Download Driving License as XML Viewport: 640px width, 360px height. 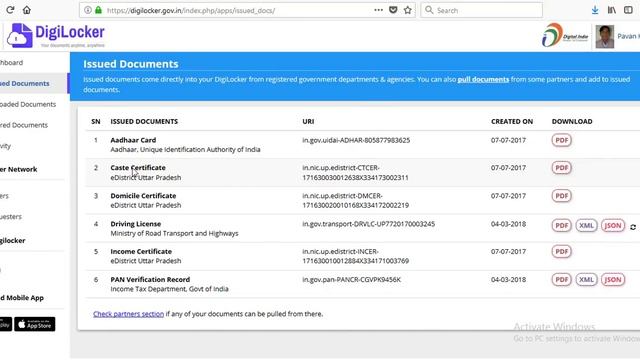click(586, 225)
